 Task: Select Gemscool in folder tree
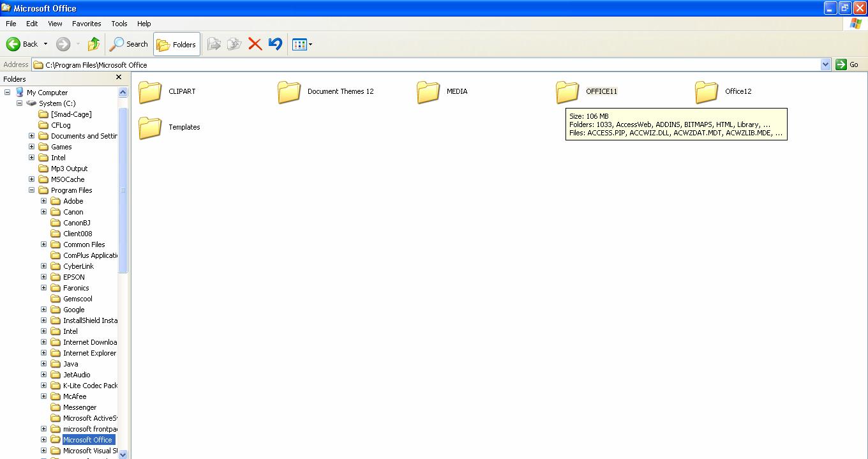point(77,299)
